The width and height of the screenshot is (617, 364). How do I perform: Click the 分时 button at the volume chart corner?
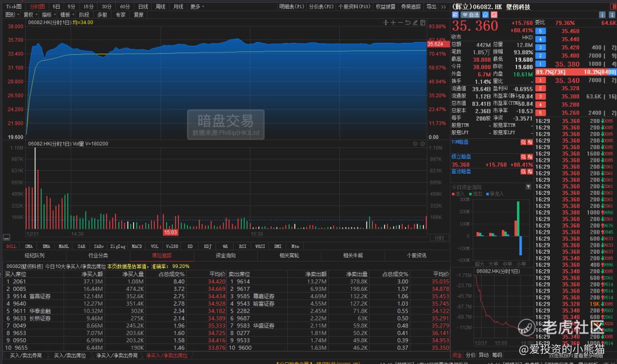point(439,238)
